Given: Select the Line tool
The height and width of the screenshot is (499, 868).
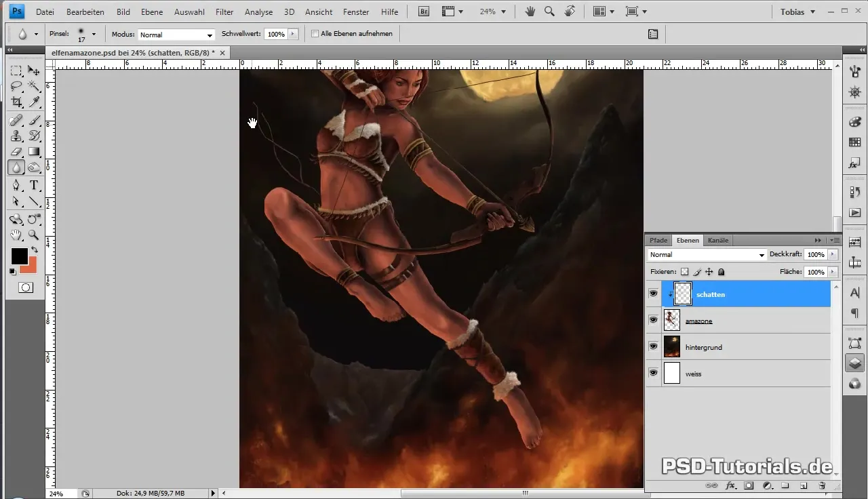Looking at the screenshot, I should tap(34, 201).
